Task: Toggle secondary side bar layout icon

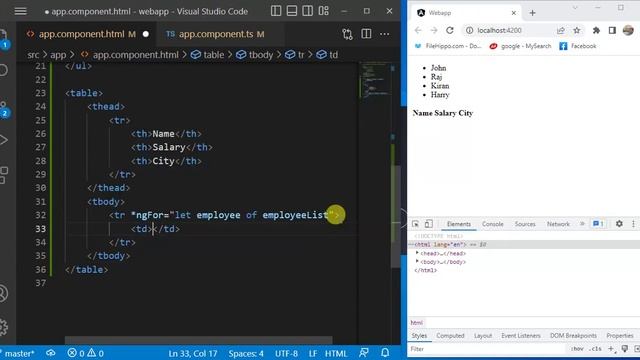Action: [x=308, y=11]
